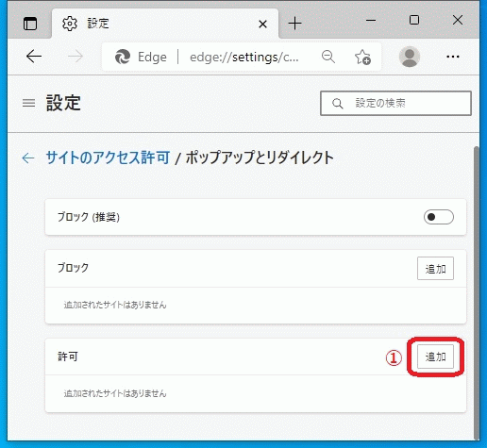This screenshot has height=448, width=487.
Task: Open the Settings and more ellipsis menu
Action: click(453, 57)
